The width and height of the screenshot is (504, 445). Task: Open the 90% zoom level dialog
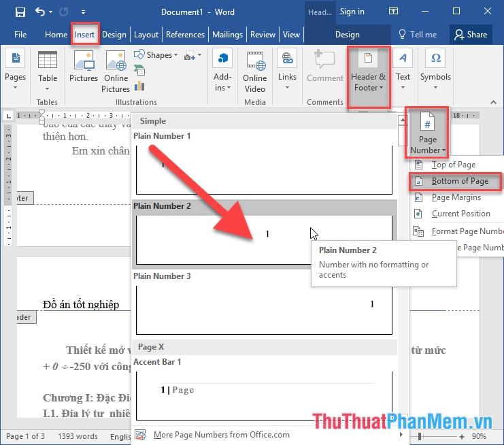click(479, 437)
